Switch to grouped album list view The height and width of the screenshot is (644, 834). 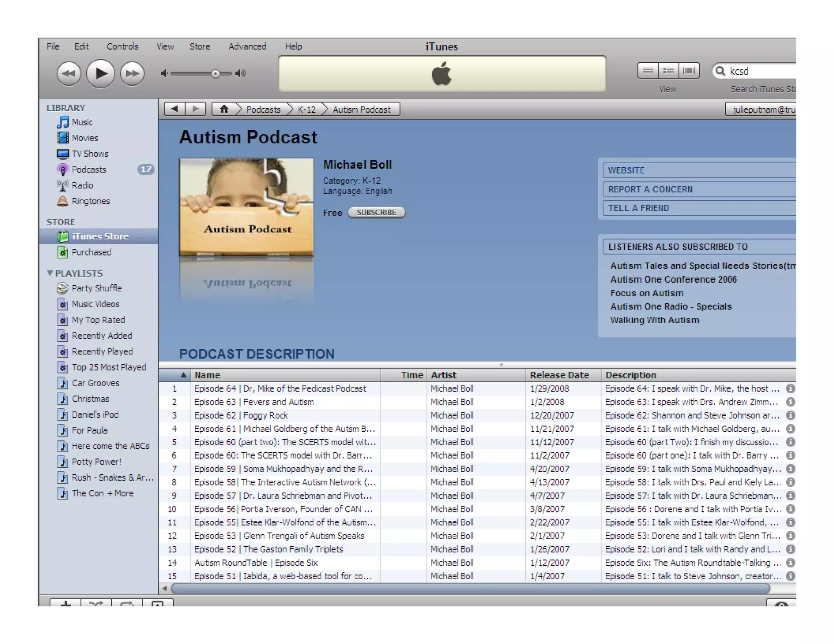click(x=668, y=71)
